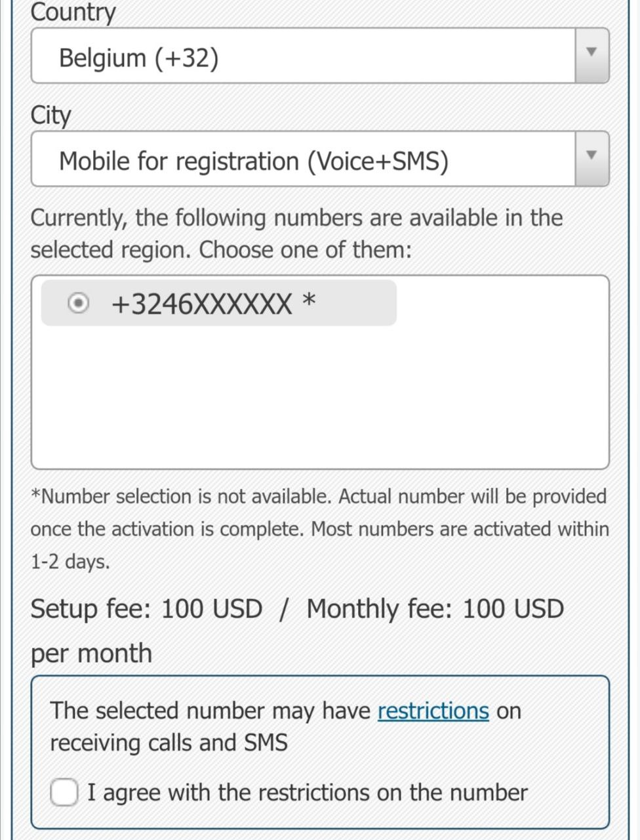Click the Country field label
Viewport: 640px width, 840px height.
73,12
